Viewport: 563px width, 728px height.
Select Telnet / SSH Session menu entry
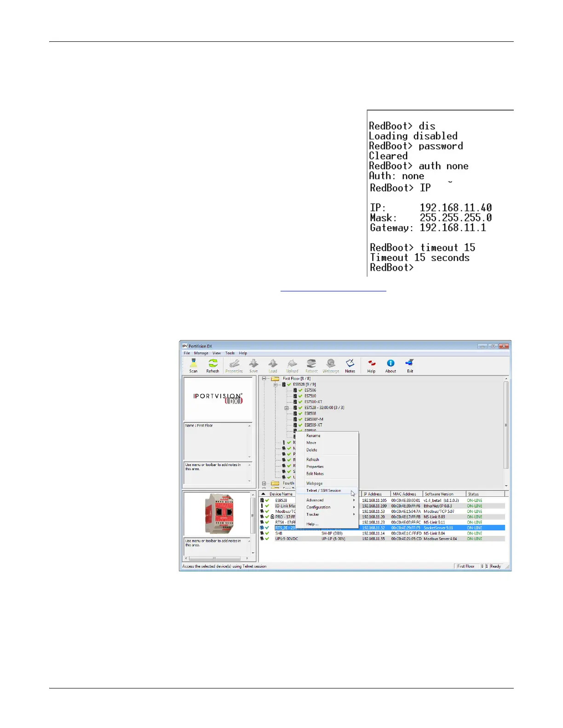click(x=327, y=490)
